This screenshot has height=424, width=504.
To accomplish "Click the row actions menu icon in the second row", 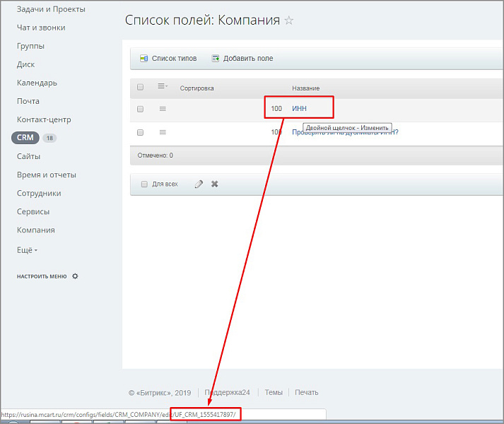I will [163, 132].
